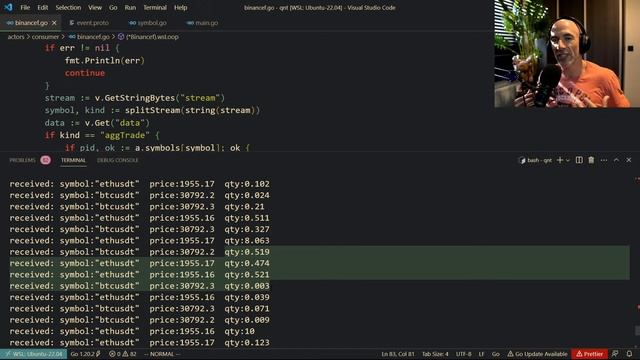Click terminal line with qty:10

click(132, 331)
